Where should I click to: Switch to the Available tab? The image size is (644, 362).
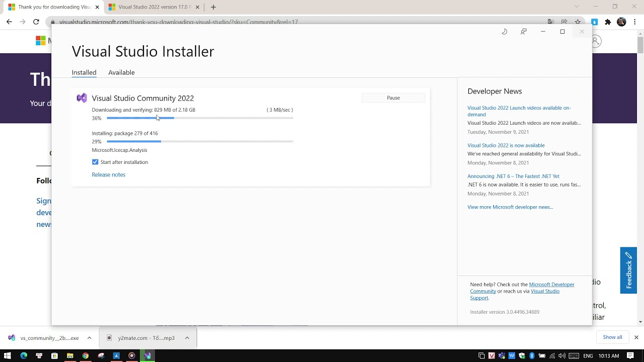click(121, 72)
